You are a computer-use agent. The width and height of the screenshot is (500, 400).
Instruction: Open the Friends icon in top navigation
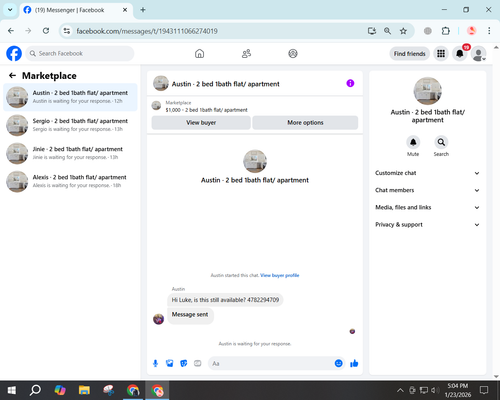point(246,53)
